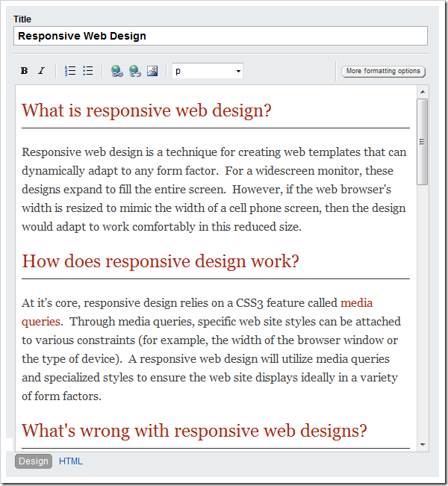This screenshot has width=448, height=486.
Task: Switch to the HTML tab
Action: coord(71,461)
